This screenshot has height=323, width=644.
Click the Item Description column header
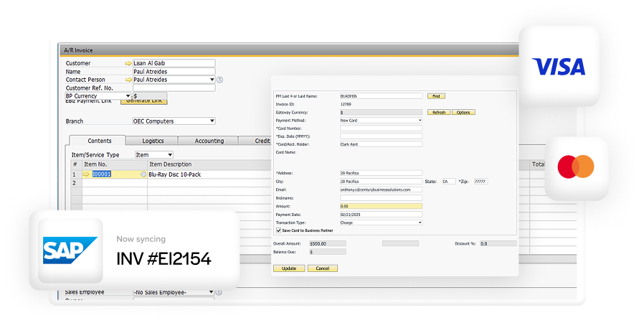(209, 164)
